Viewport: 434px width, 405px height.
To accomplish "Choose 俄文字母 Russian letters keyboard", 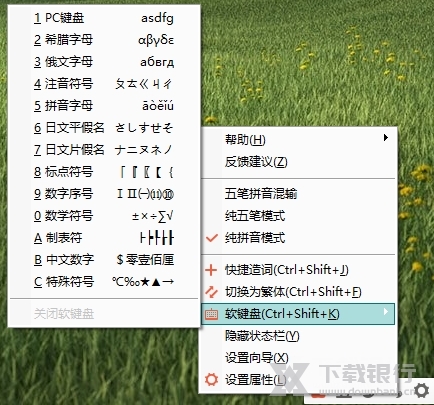I will click(x=104, y=62).
